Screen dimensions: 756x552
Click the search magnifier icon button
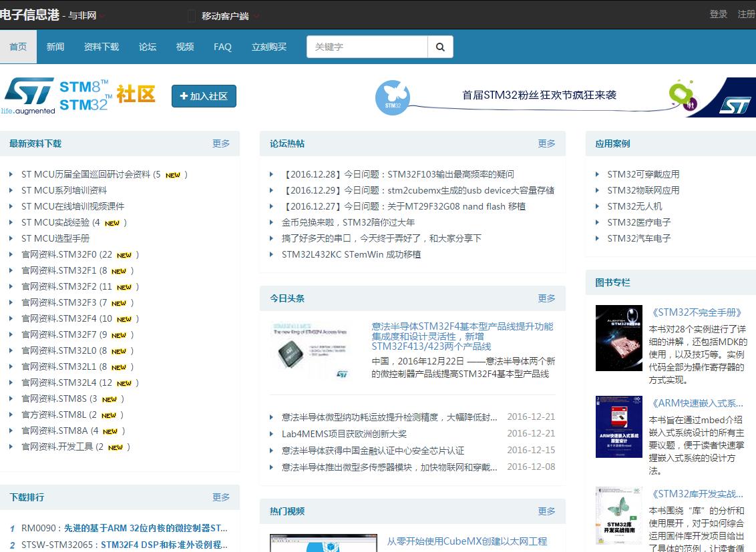440,47
